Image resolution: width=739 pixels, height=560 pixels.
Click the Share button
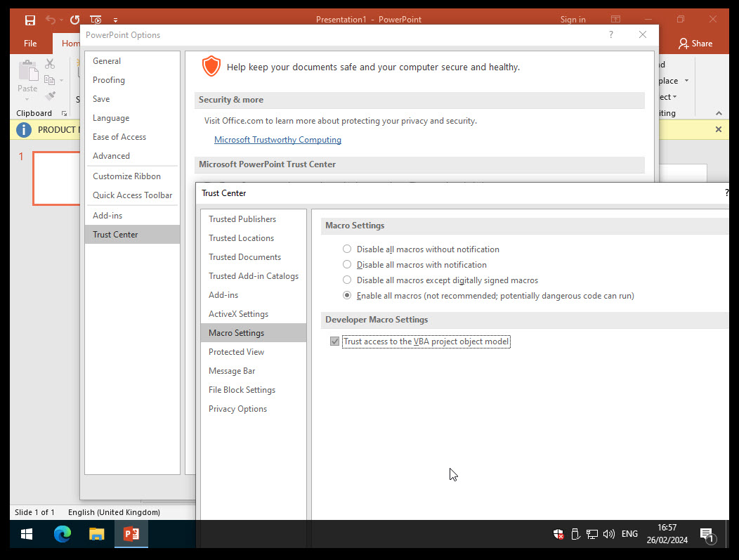[x=695, y=43]
